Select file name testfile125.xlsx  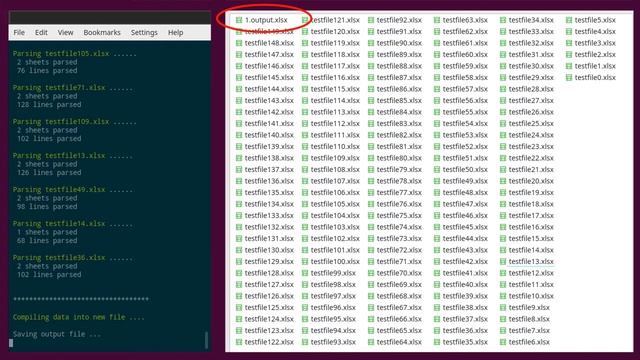[x=269, y=307]
